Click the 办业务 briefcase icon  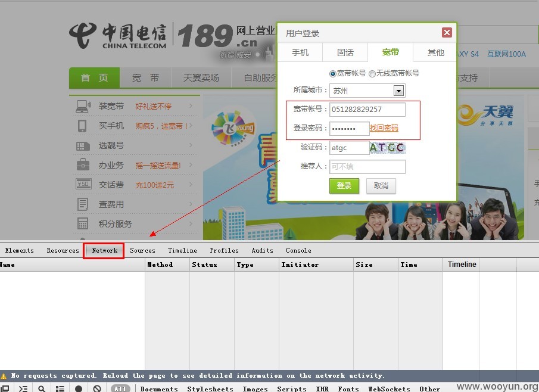(x=83, y=164)
